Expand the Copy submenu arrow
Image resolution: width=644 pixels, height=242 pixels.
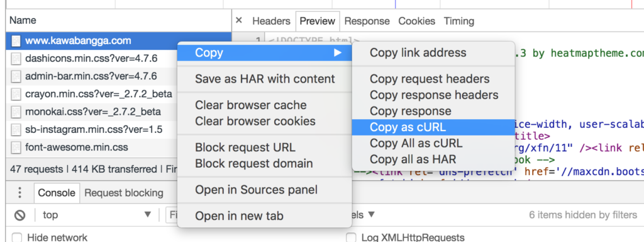[338, 53]
